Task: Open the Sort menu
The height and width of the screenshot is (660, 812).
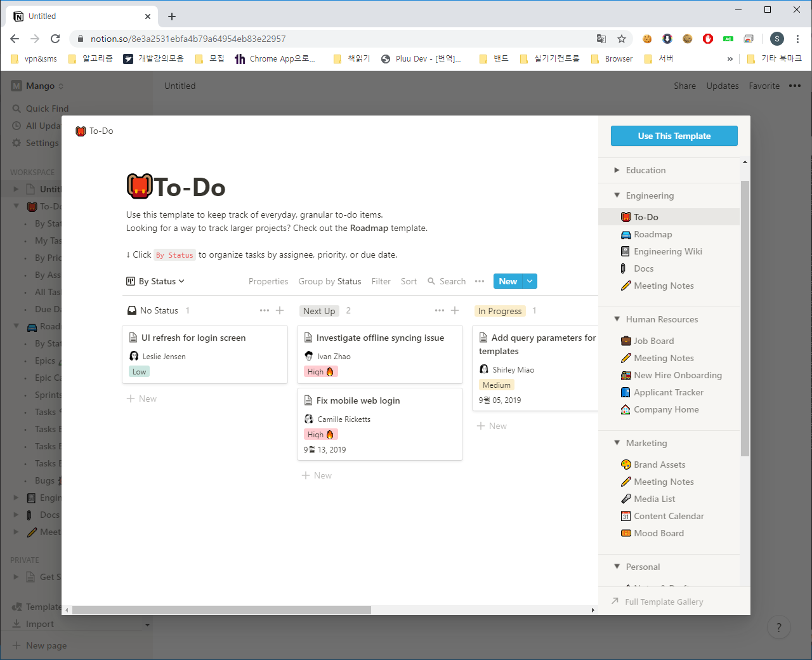Action: pyautogui.click(x=409, y=281)
